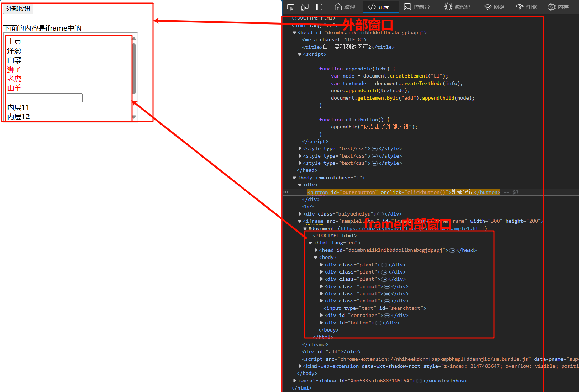
Task: Expand the first div class animal node
Action: click(x=321, y=287)
